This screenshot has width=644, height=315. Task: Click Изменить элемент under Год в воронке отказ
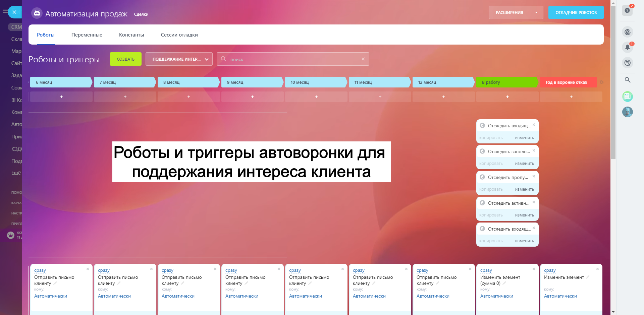564,277
